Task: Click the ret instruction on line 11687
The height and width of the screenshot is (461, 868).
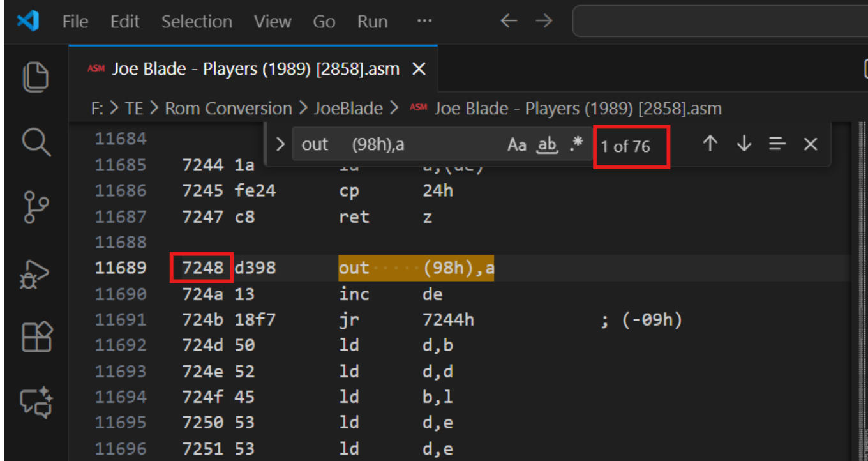Action: pos(354,216)
